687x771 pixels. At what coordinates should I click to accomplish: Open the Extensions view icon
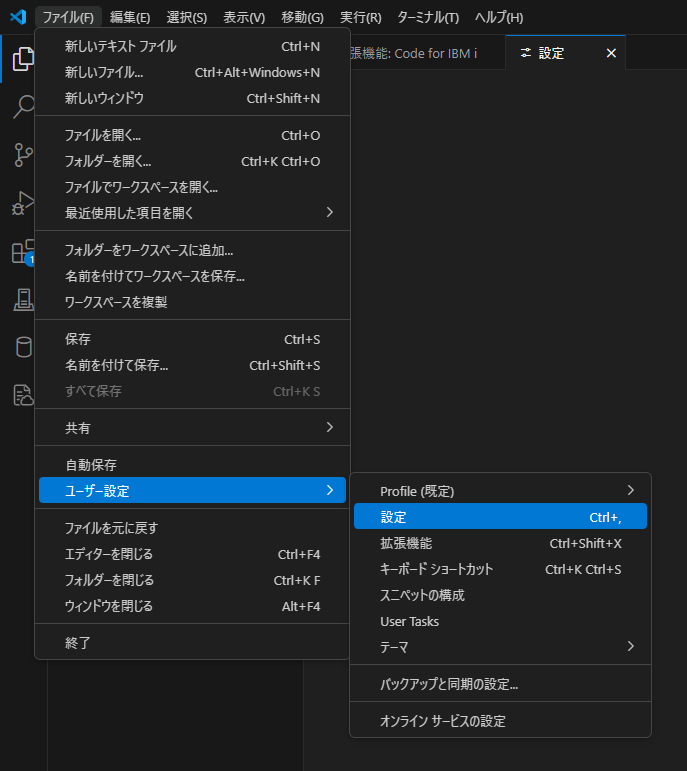coord(23,251)
